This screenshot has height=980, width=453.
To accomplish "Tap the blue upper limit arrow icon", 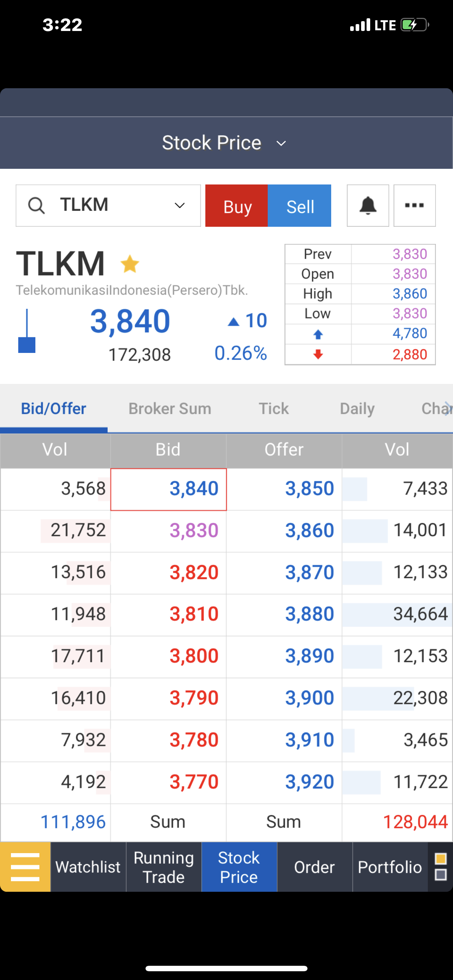I will 318,334.
